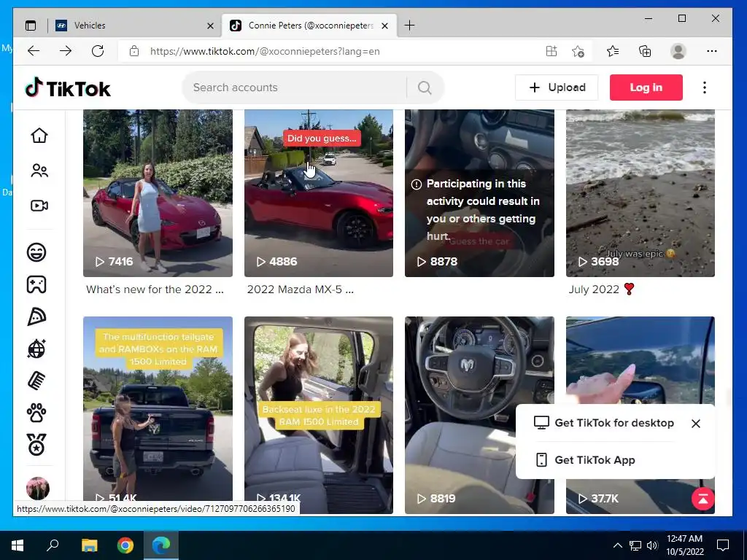Open the Windows Start menu
This screenshot has height=560, width=747.
(x=18, y=545)
